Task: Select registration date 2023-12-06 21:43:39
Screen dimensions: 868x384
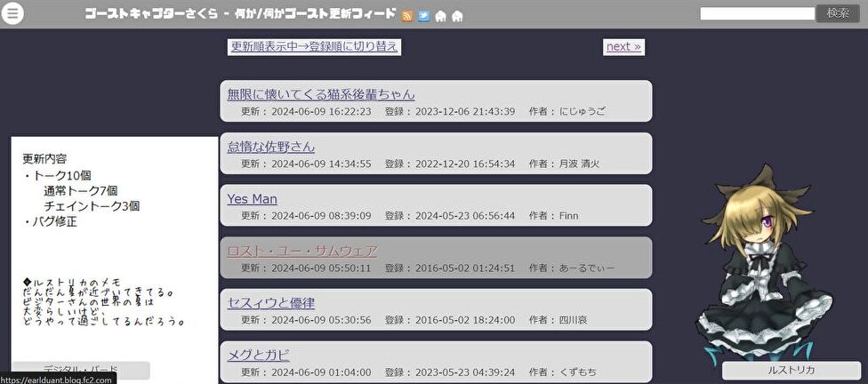Action: [x=465, y=111]
